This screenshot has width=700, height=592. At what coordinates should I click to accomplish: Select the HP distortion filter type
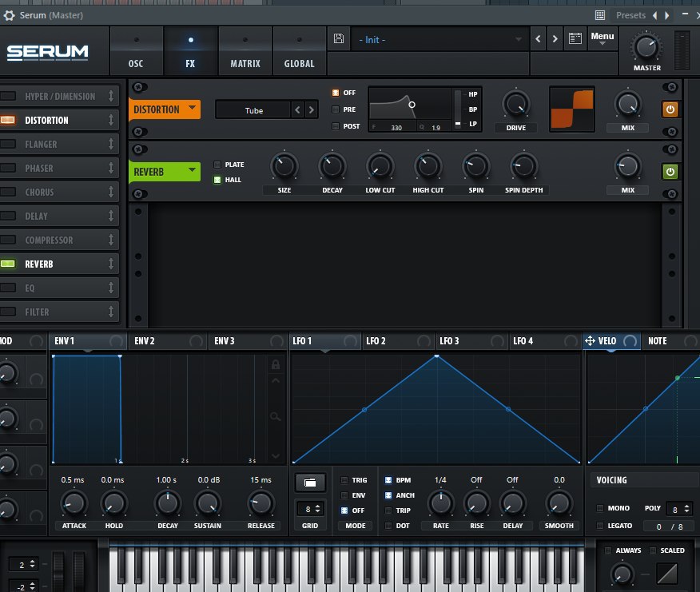tap(473, 94)
